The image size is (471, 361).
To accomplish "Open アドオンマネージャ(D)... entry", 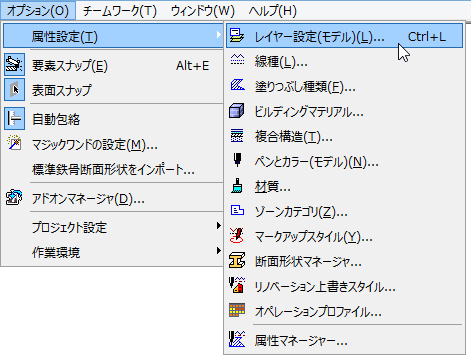I will (x=113, y=199).
